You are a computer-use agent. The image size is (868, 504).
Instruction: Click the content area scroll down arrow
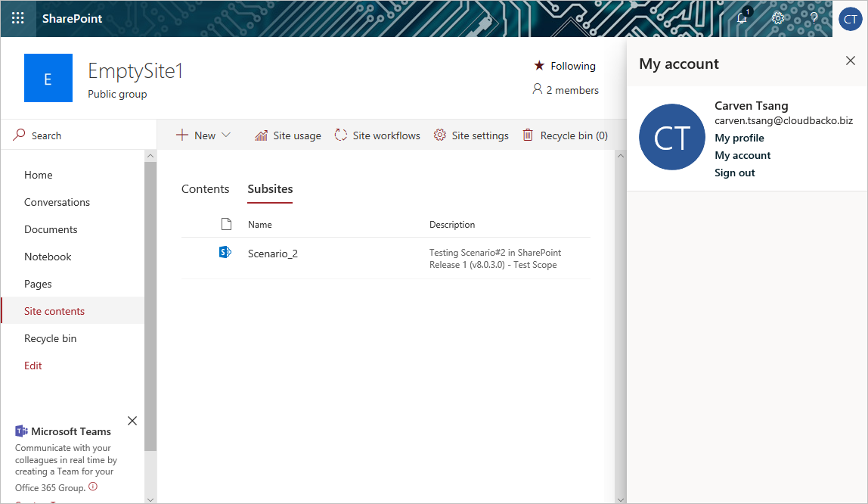621,499
